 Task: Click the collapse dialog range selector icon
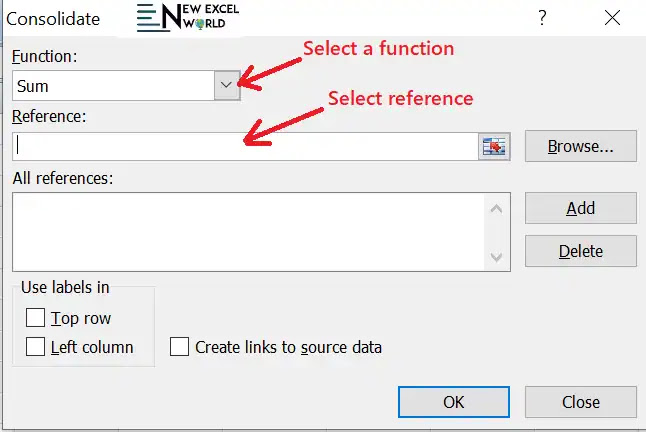pos(494,147)
